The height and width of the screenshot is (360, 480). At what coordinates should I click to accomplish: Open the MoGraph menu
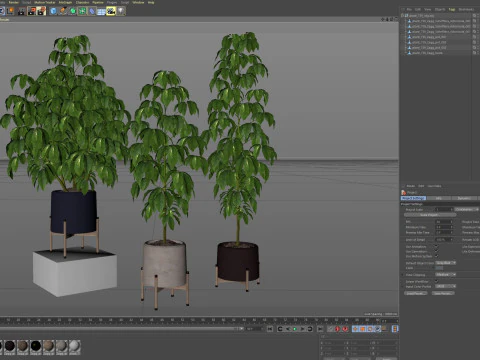pos(65,2)
